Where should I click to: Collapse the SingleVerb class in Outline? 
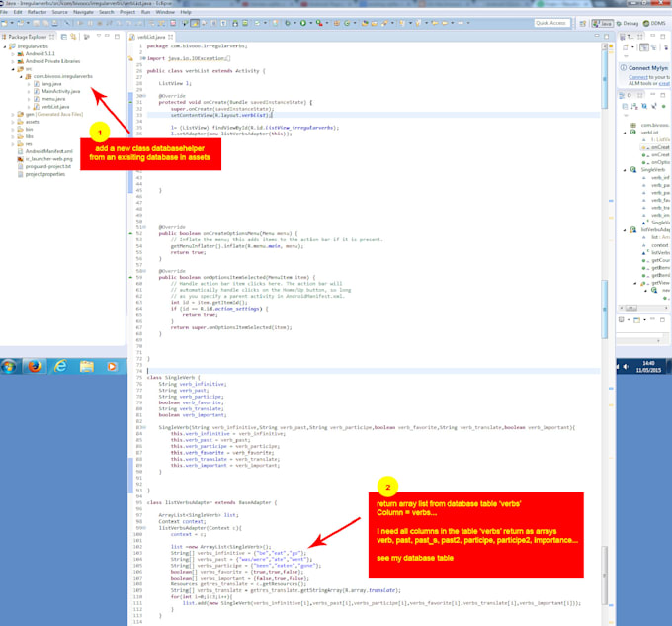pyautogui.click(x=625, y=170)
